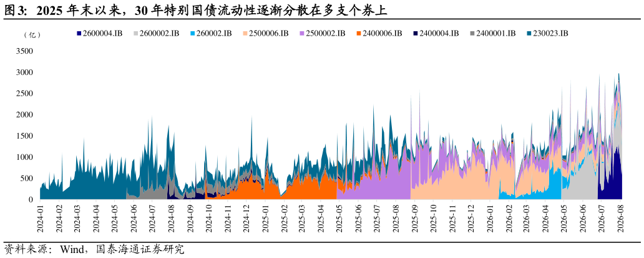The image size is (644, 258).
Task: Click x-axis date 2025-12
Action: [470, 220]
